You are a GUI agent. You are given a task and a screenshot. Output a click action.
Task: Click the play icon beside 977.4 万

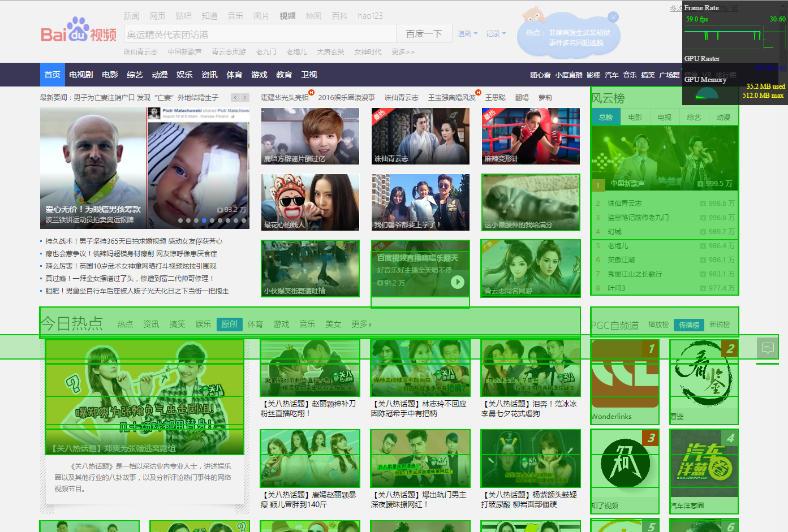tap(703, 288)
